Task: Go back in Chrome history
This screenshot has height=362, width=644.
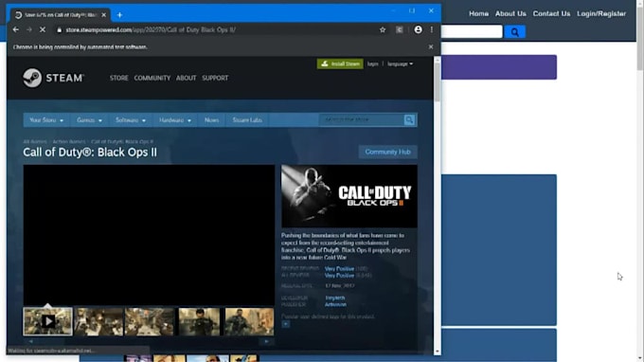Action: tap(15, 29)
